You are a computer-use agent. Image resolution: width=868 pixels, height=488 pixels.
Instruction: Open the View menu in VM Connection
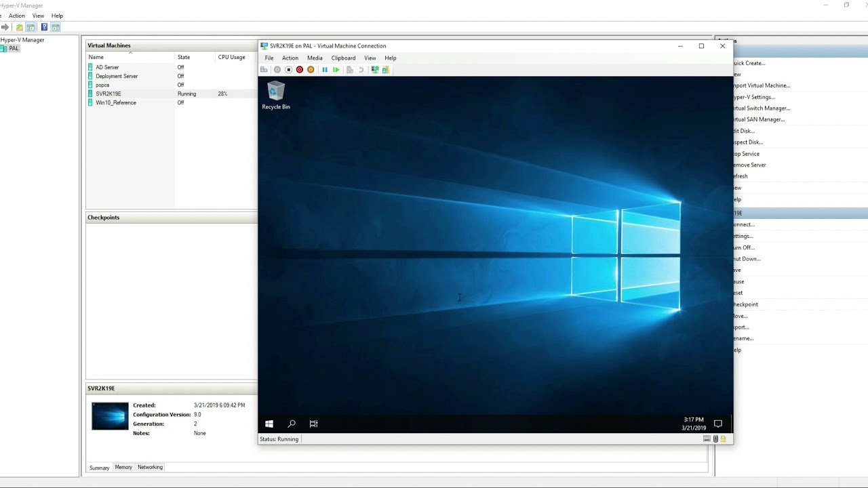(x=370, y=58)
